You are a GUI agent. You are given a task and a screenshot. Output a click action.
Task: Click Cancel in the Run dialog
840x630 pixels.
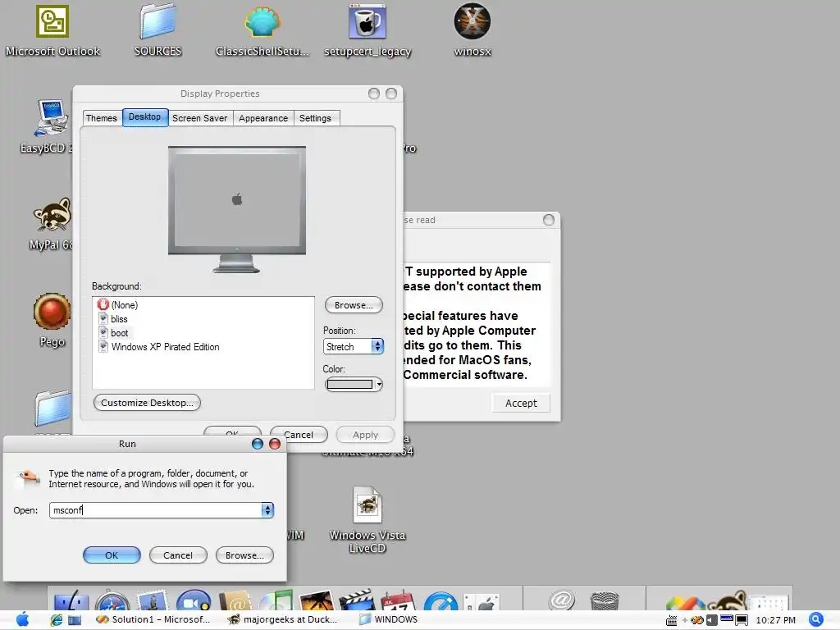pyautogui.click(x=178, y=555)
